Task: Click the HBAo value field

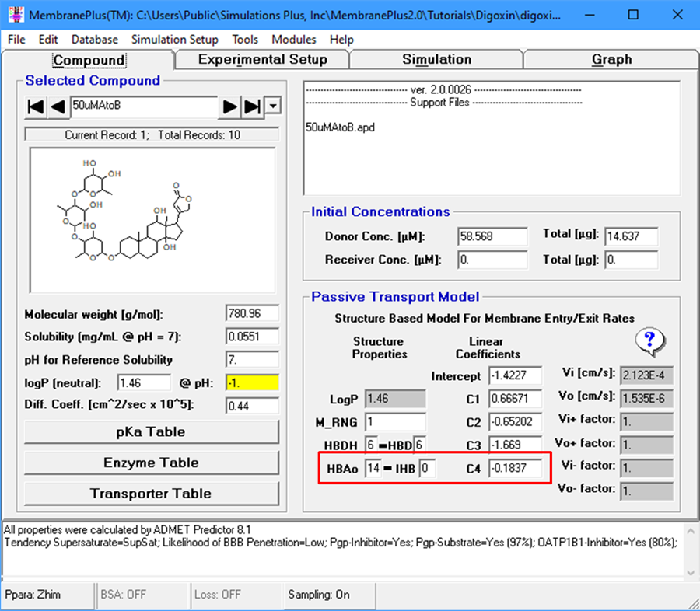Action: pos(373,468)
